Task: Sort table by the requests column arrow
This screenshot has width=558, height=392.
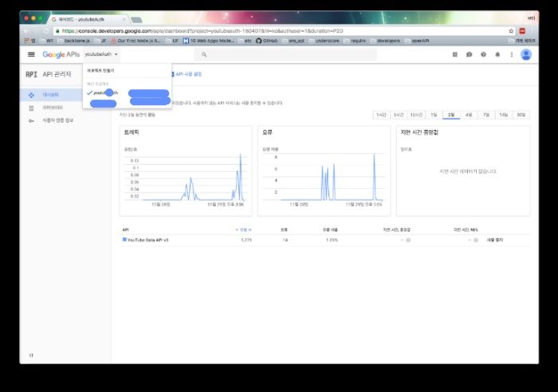Action: 237,229
